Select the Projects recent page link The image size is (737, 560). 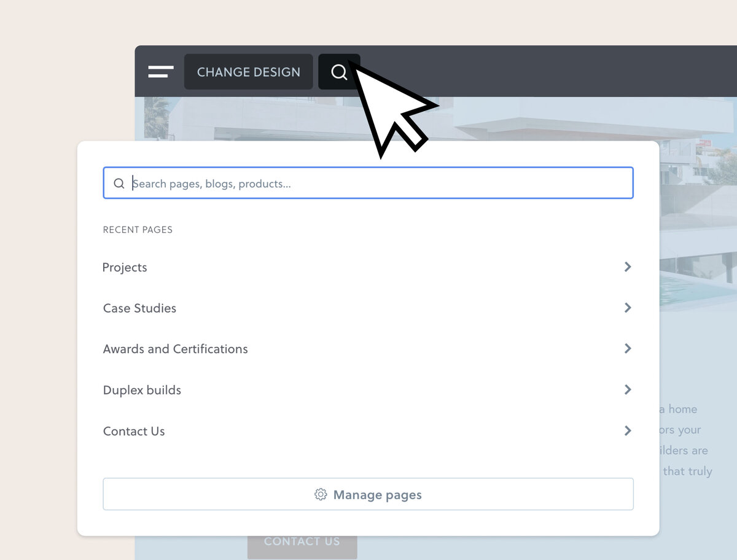tap(125, 267)
